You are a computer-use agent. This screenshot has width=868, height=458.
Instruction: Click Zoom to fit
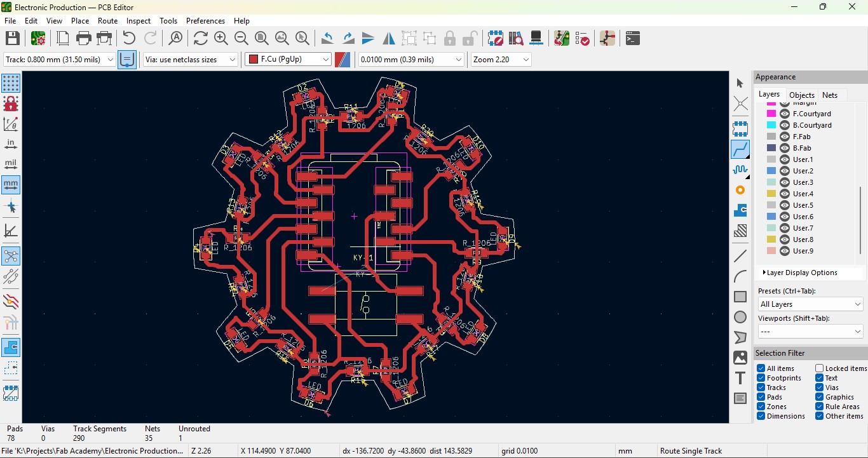(x=262, y=39)
